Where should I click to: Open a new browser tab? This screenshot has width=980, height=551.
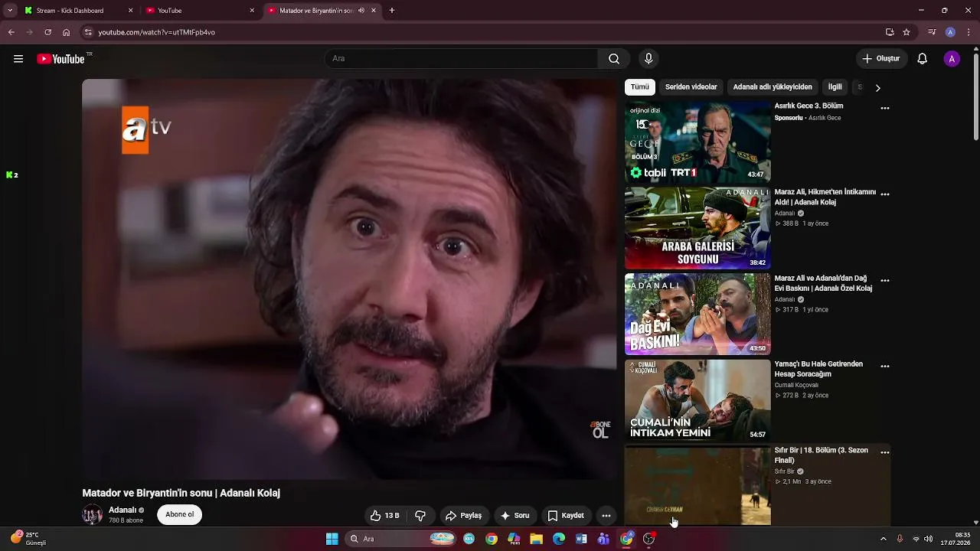click(392, 11)
